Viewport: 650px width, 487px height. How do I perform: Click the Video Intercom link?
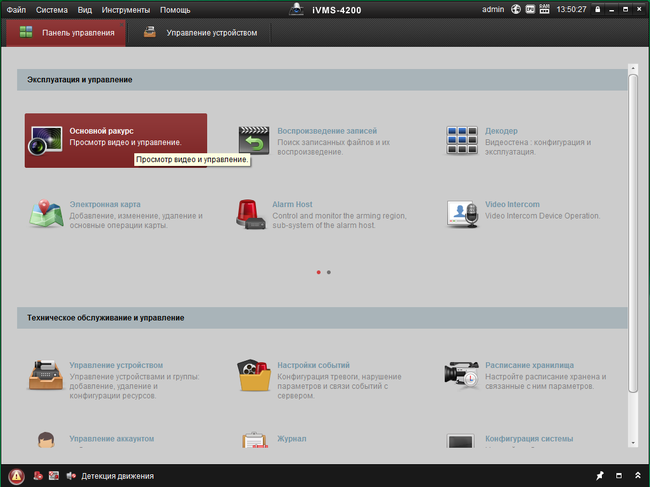(512, 204)
